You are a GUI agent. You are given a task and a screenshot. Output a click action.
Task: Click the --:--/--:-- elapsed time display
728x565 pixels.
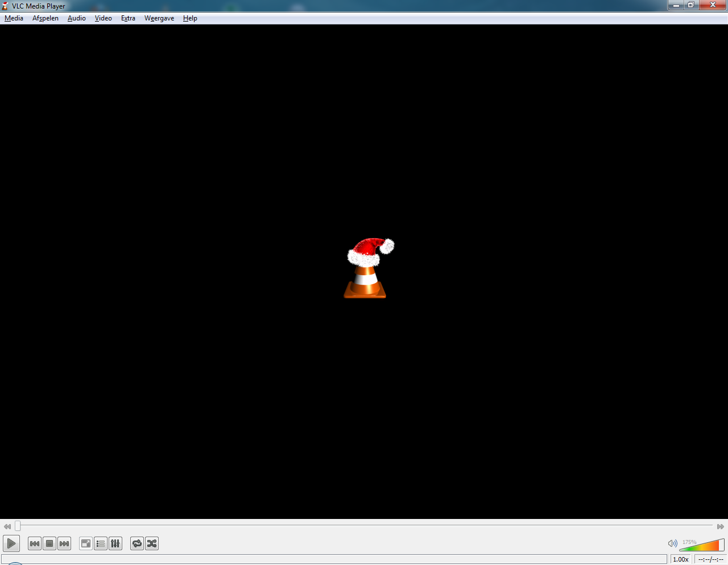click(711, 559)
